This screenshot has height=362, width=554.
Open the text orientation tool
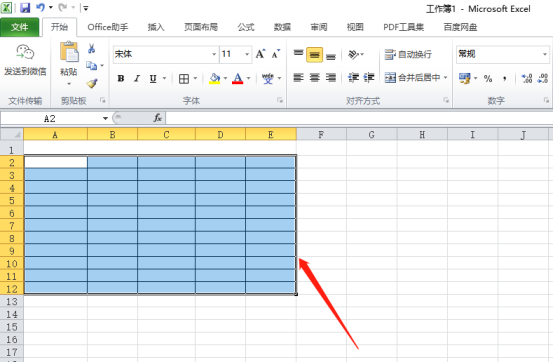point(353,54)
